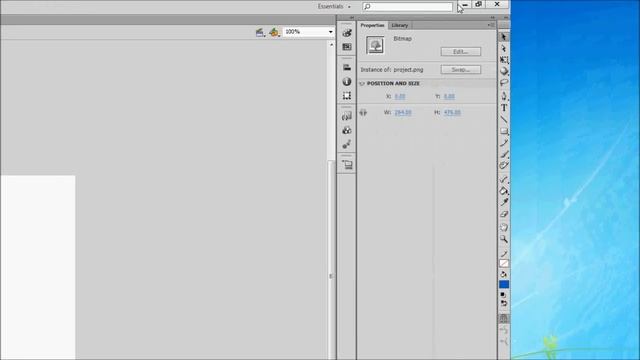This screenshot has height=360, width=640.
Task: Toggle width and height lock link
Action: (x=363, y=112)
